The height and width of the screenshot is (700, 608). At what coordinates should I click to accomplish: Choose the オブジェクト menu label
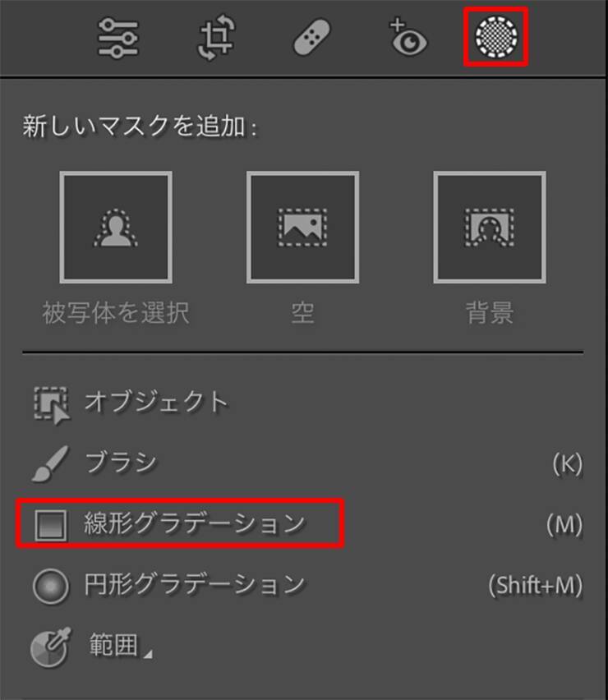(156, 401)
